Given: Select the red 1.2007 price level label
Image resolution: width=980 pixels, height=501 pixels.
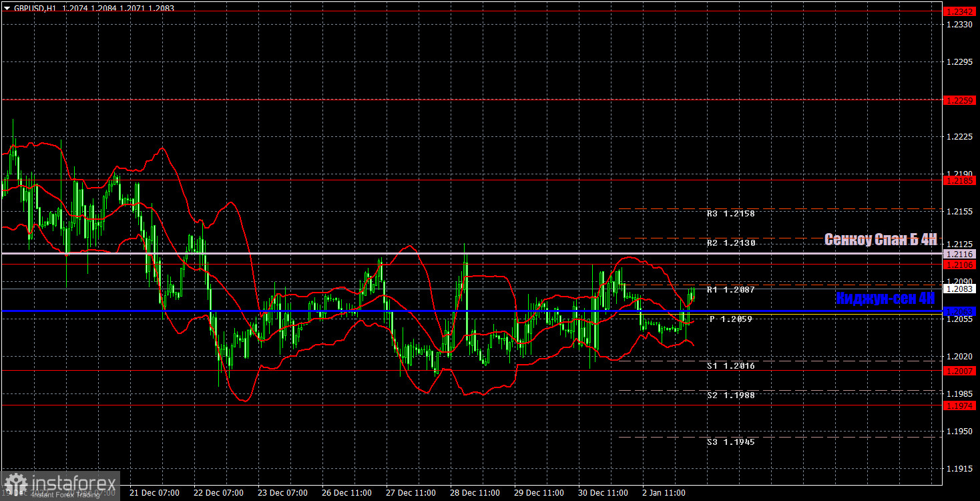Looking at the screenshot, I should [x=960, y=371].
